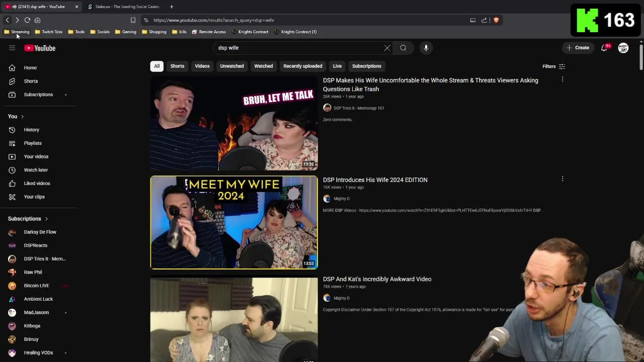Viewport: 644px width, 362px height.
Task: Click the browser home icon
Action: click(37, 20)
